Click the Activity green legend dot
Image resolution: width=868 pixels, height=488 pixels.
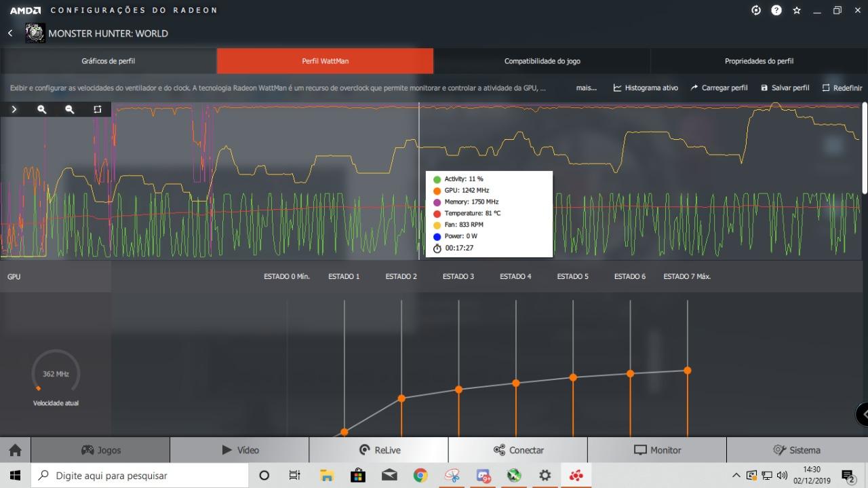tap(437, 179)
